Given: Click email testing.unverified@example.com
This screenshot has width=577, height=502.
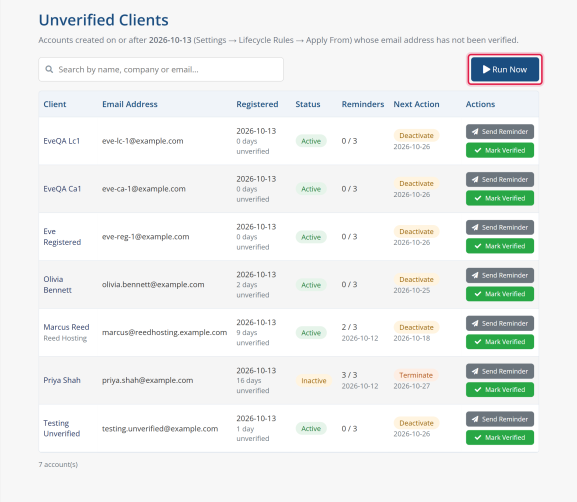Looking at the screenshot, I should (x=160, y=428).
